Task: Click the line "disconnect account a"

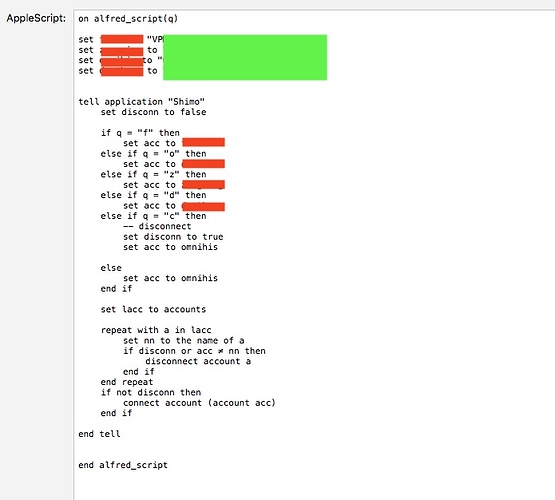Action: click(198, 361)
